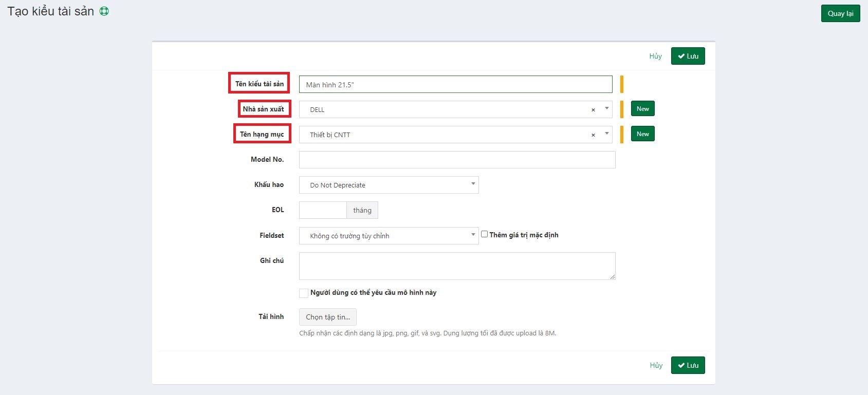Click the bottom Hủy cancel link
Image resolution: width=868 pixels, height=395 pixels.
click(656, 365)
